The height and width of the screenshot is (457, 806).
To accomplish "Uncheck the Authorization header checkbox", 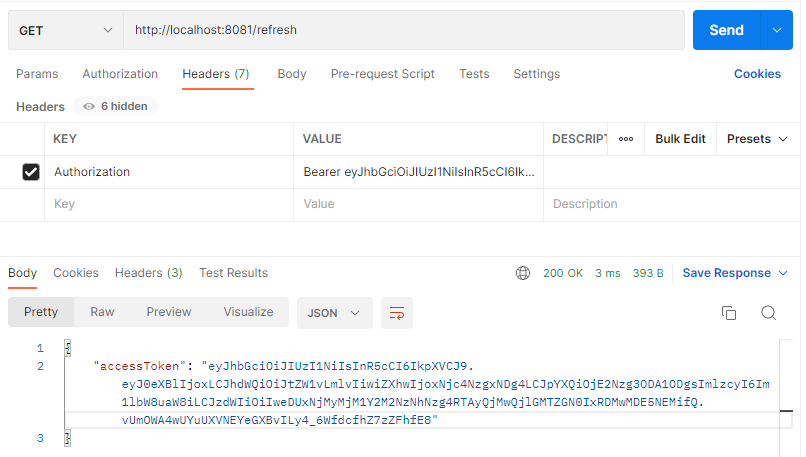I will pos(31,172).
